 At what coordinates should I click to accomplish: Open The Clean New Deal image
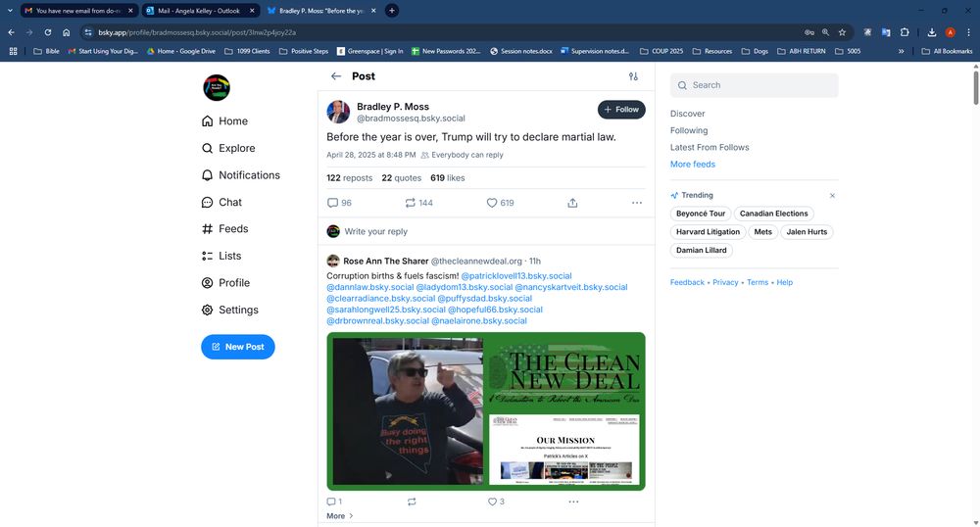[486, 411]
